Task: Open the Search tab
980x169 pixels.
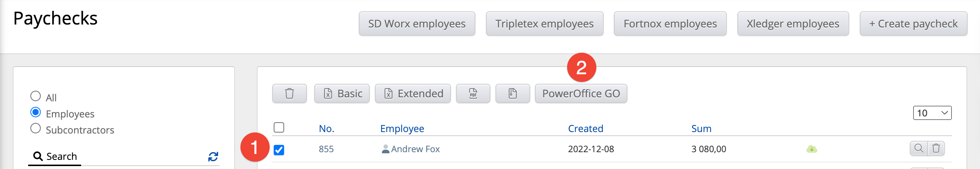Action: coord(55,157)
